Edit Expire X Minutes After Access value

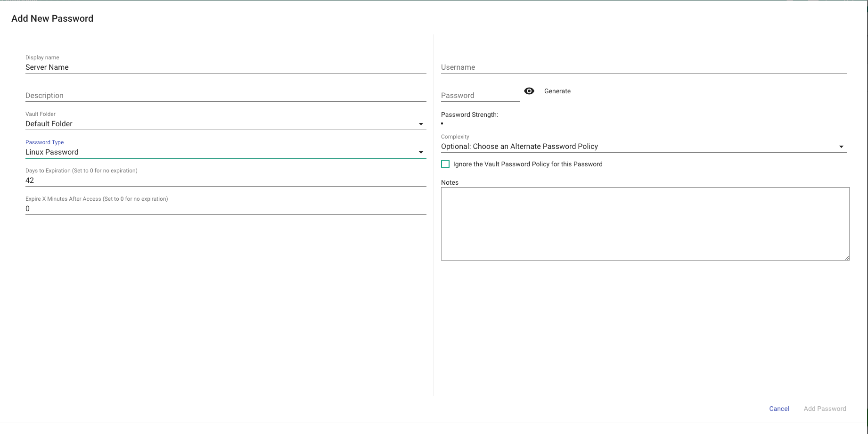pyautogui.click(x=226, y=209)
